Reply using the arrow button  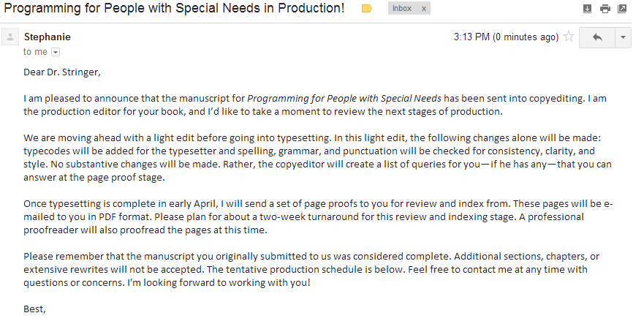click(597, 37)
